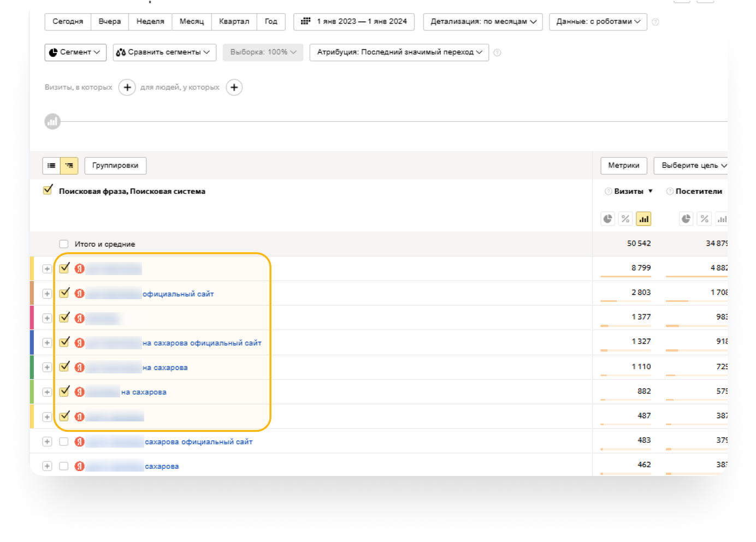Open date range 1 янв 2023 — 1 янв 2024
The width and height of the screenshot is (756, 542).
354,22
